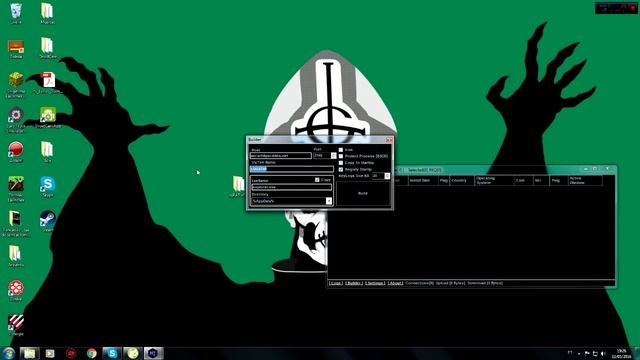
Task: Click the Download [0 Bytes] status text
Action: (485, 283)
